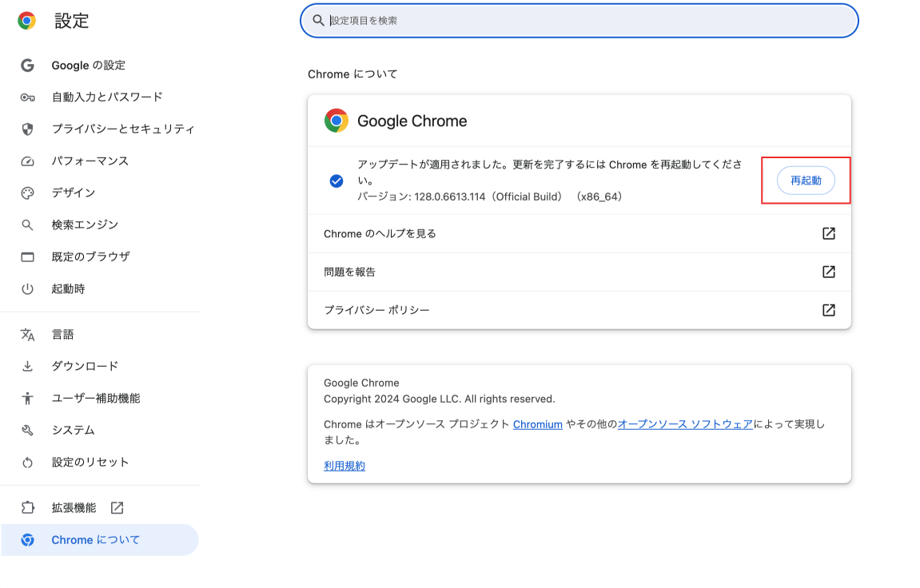
Task: Click the shield icon for プライバシーとセキュリティ
Action: point(27,129)
